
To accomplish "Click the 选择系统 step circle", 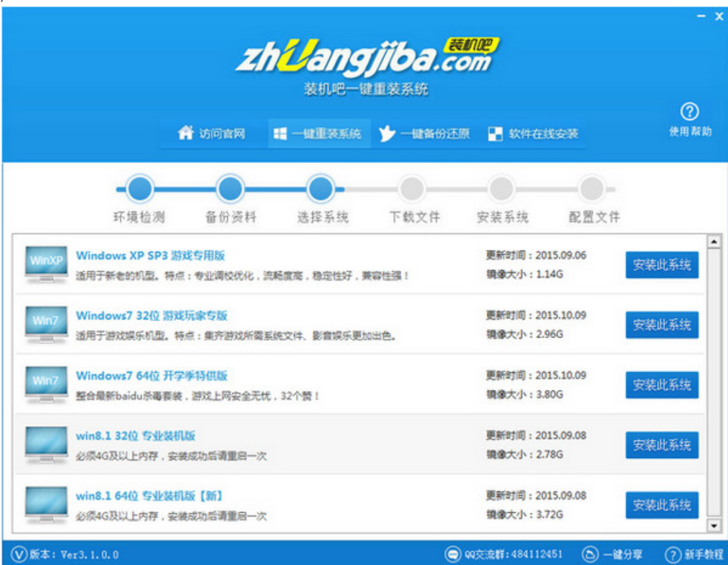I will [321, 189].
